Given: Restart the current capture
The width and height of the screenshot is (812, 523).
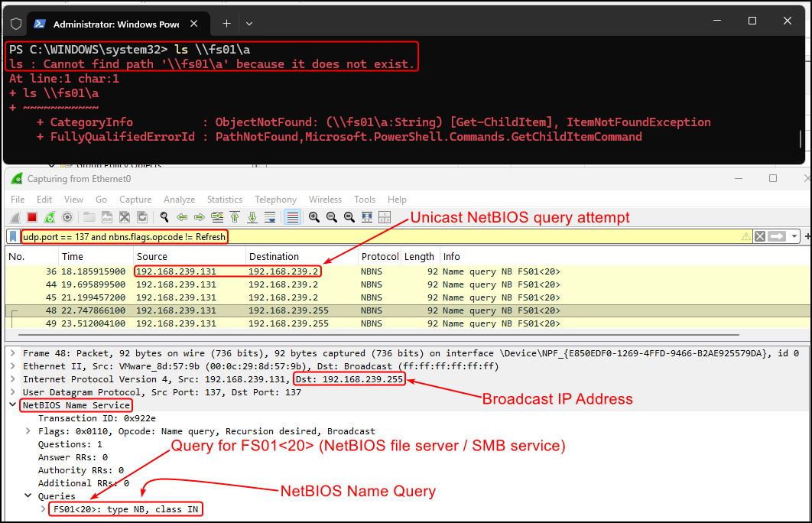Looking at the screenshot, I should (50, 217).
